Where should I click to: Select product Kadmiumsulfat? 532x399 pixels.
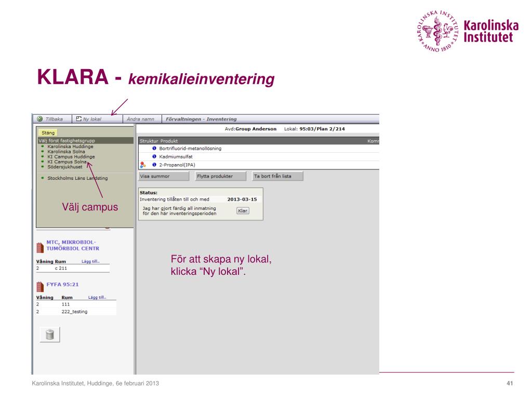[x=176, y=157]
